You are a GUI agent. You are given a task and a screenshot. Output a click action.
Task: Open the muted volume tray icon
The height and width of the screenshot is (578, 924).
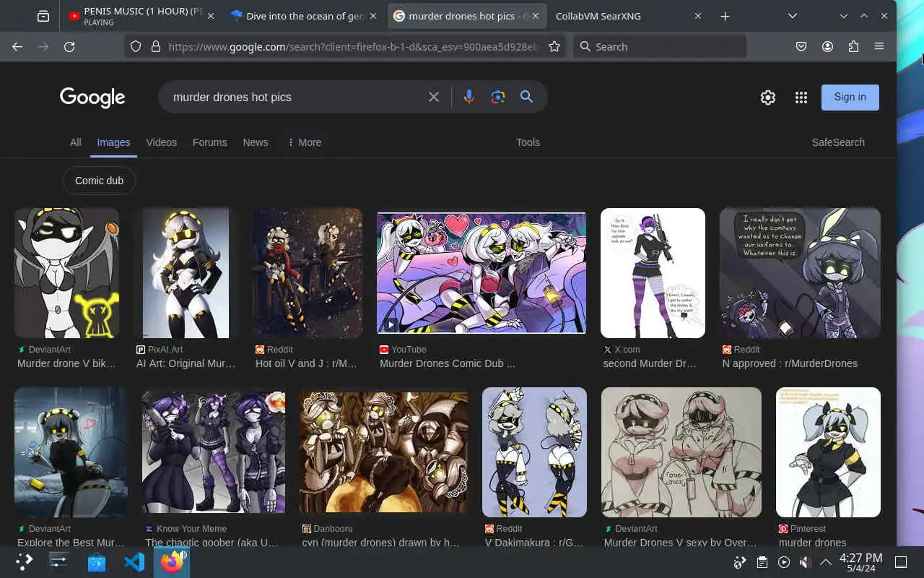806,562
